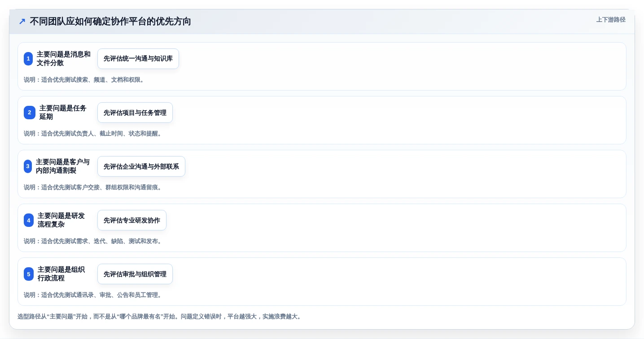Viewport: 644px width, 339px height.
Task: Click the note about 需求、迭代、缺陷、测试和发布
Action: pyautogui.click(x=92, y=241)
